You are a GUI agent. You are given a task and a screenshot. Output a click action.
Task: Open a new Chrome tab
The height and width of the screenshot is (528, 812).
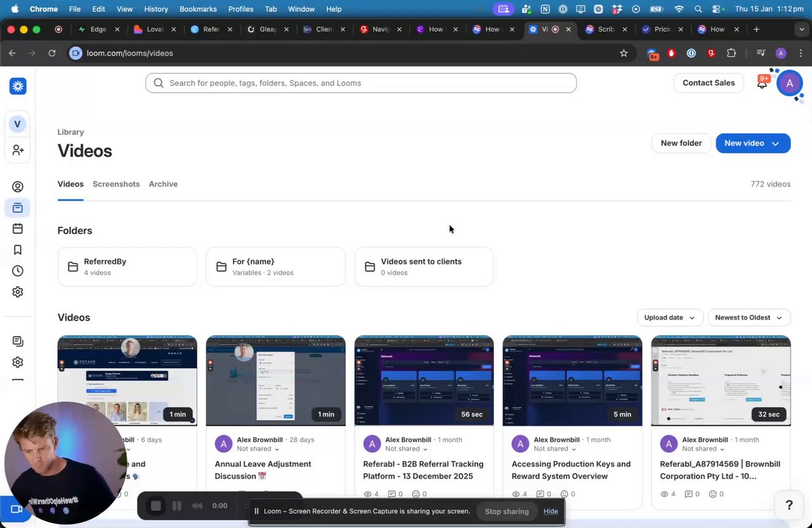(x=756, y=29)
